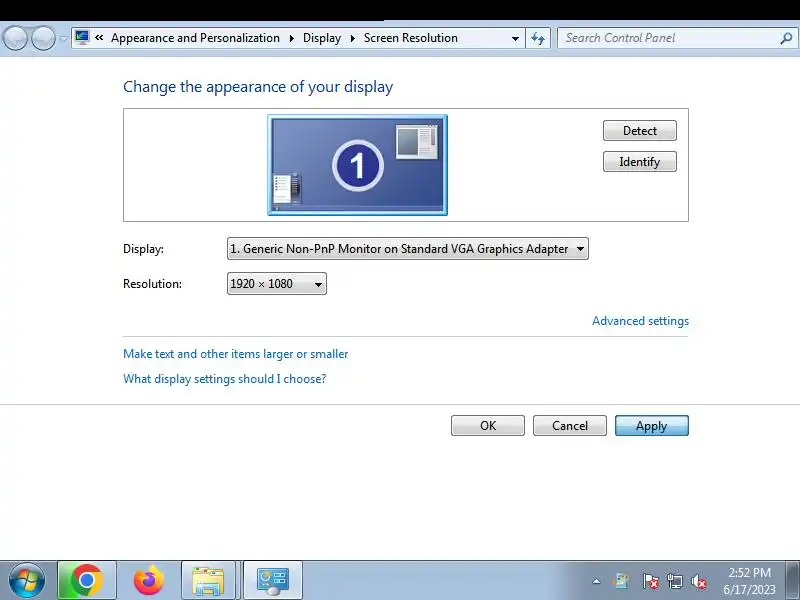Go to Display breadcrumb
Screen dimensions: 800x600
coord(322,38)
